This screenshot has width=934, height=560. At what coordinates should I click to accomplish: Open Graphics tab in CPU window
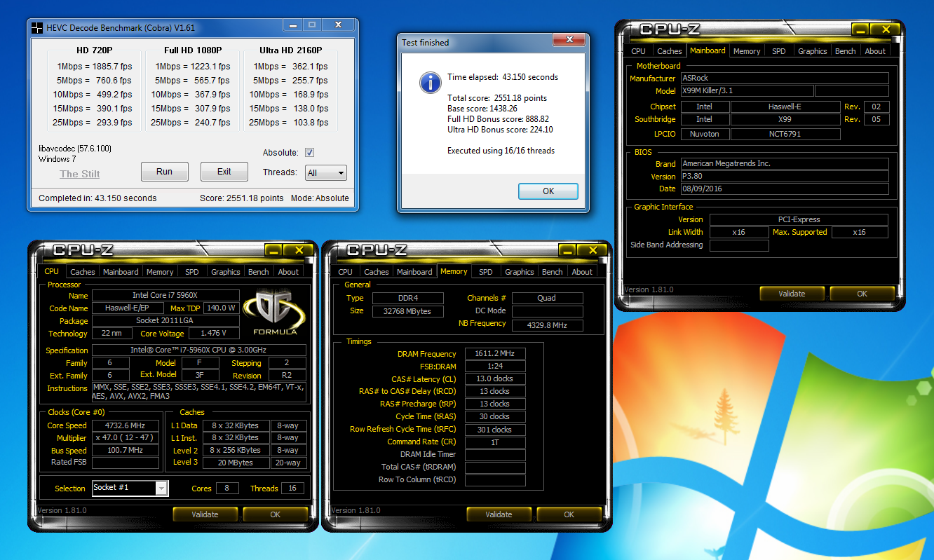pyautogui.click(x=226, y=272)
